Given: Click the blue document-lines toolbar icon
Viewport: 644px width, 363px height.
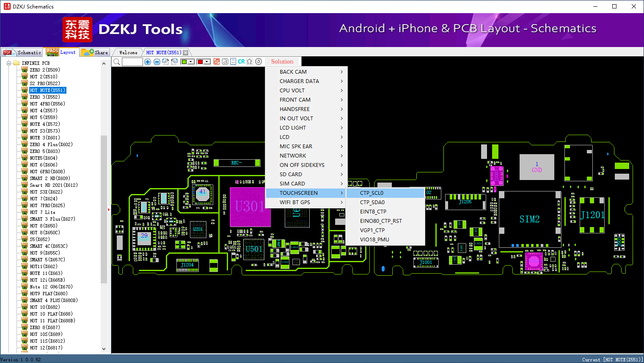Looking at the screenshot, I should tap(233, 61).
